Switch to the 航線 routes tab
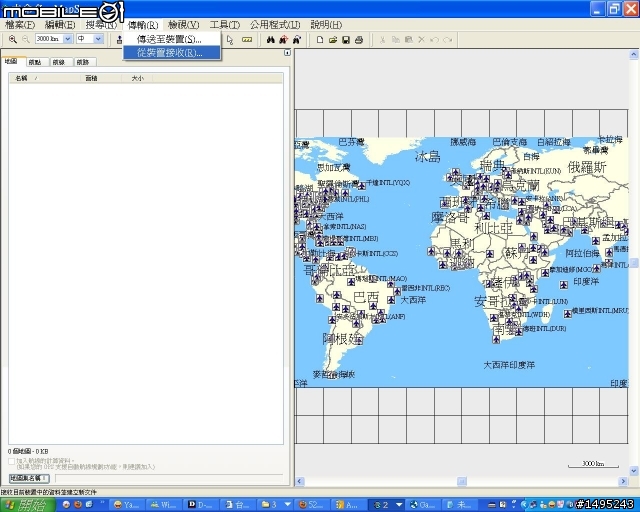The image size is (640, 512). (x=59, y=62)
